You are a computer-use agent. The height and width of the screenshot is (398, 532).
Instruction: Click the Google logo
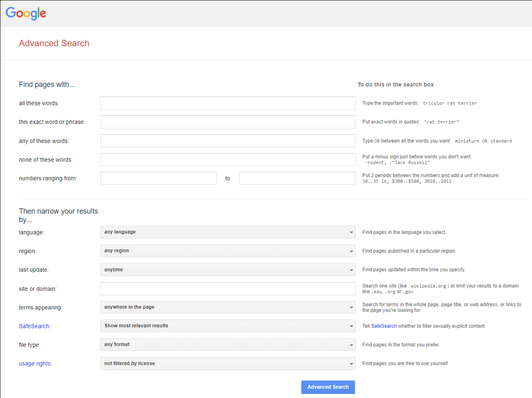click(x=26, y=13)
